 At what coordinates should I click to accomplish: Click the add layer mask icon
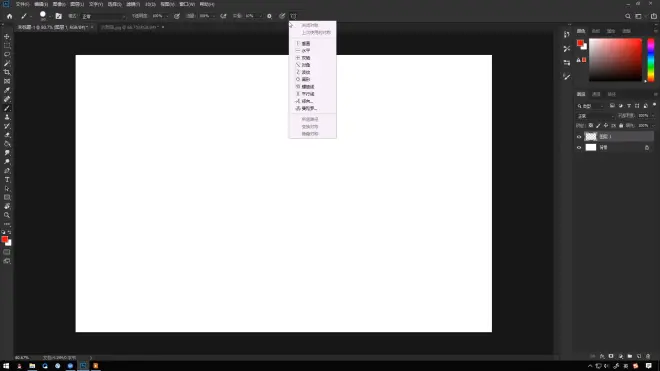(x=611, y=356)
